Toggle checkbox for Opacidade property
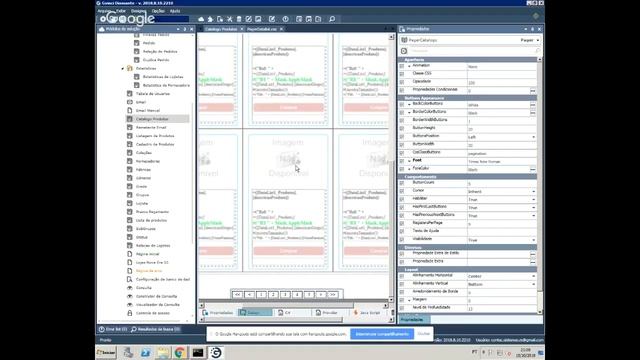Image resolution: width=640 pixels, height=360 pixels. [x=402, y=82]
